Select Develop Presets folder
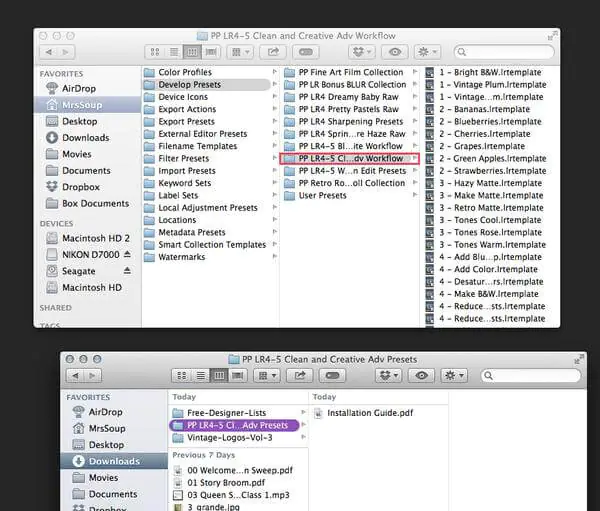Image resolution: width=600 pixels, height=511 pixels. (x=207, y=85)
